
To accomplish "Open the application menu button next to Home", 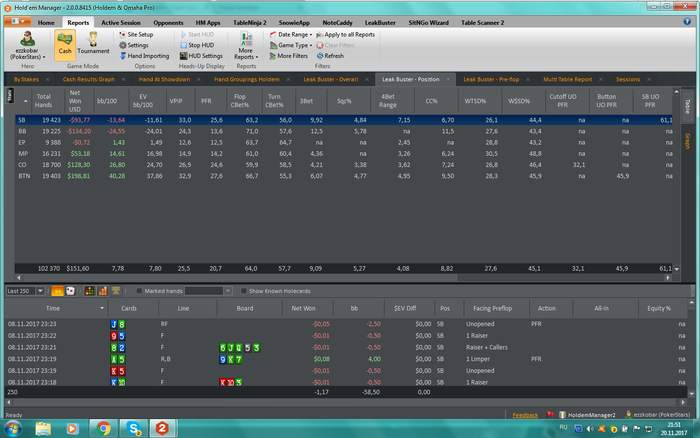I will 17,21.
